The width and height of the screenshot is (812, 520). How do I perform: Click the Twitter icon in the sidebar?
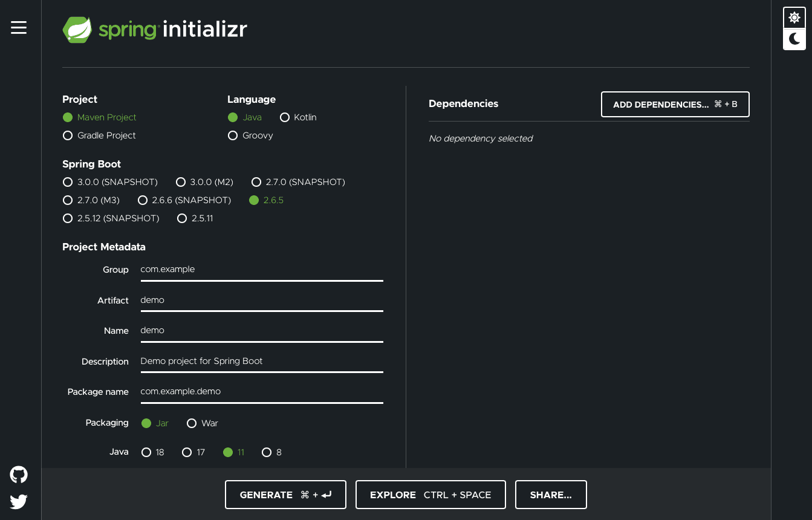pos(18,501)
